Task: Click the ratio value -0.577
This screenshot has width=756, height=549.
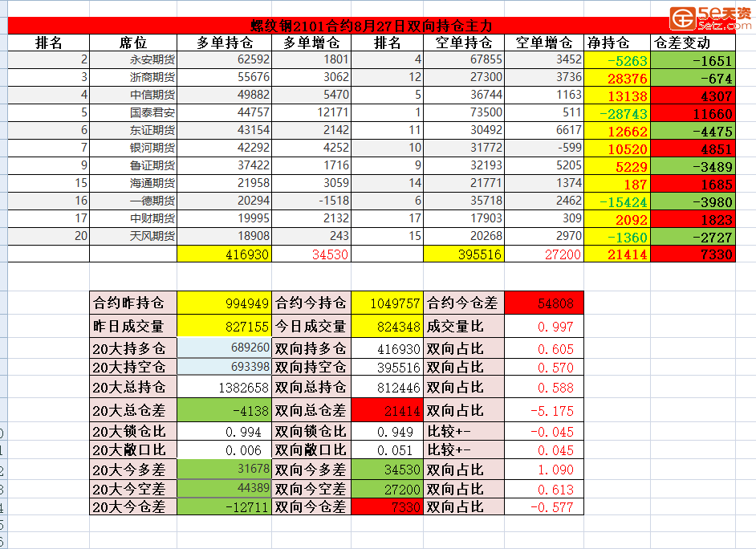Action: click(x=544, y=507)
